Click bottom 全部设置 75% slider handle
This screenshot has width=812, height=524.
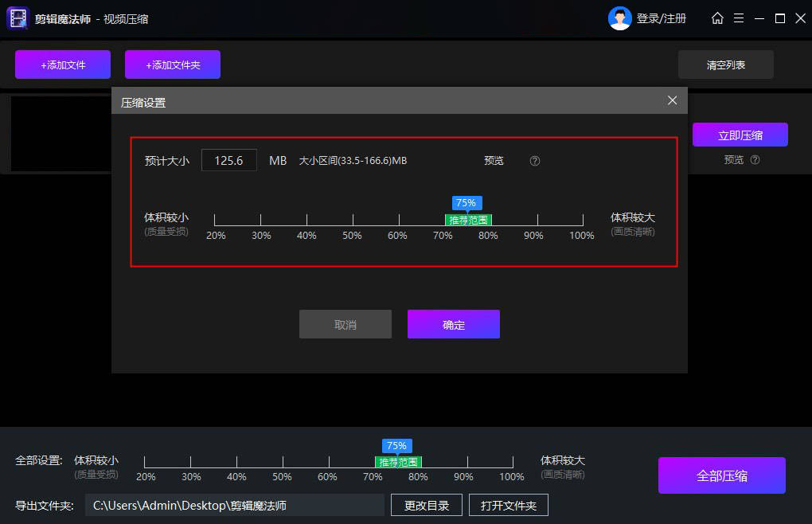point(396,446)
